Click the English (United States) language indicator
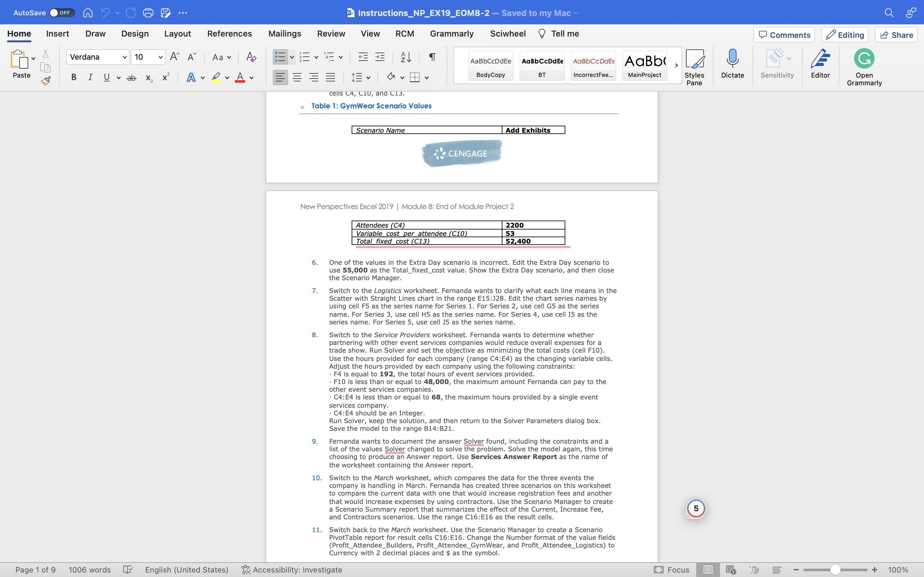924x577 pixels. click(x=186, y=569)
